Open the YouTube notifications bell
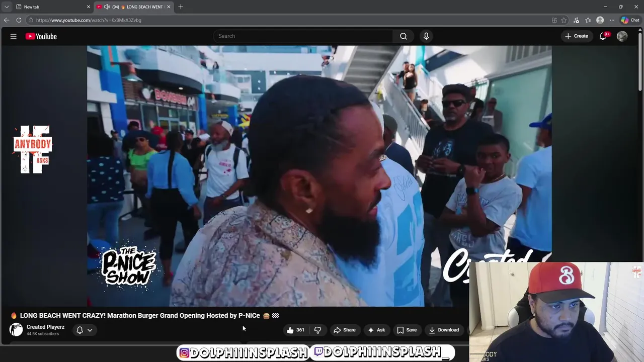The width and height of the screenshot is (644, 362). pos(603,36)
